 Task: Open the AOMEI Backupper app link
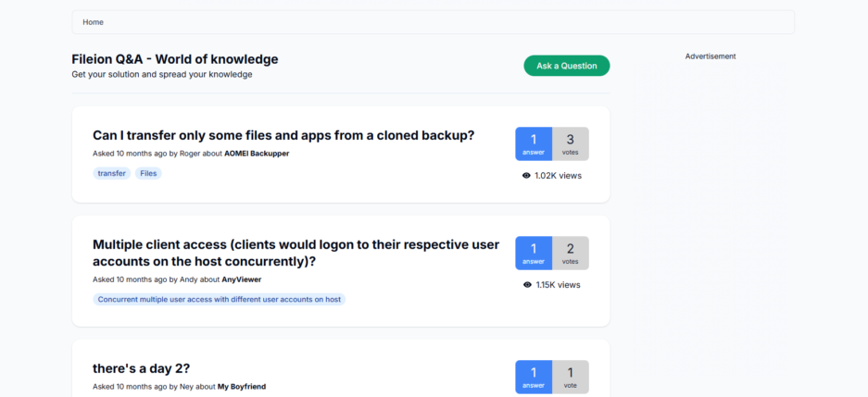coord(257,154)
